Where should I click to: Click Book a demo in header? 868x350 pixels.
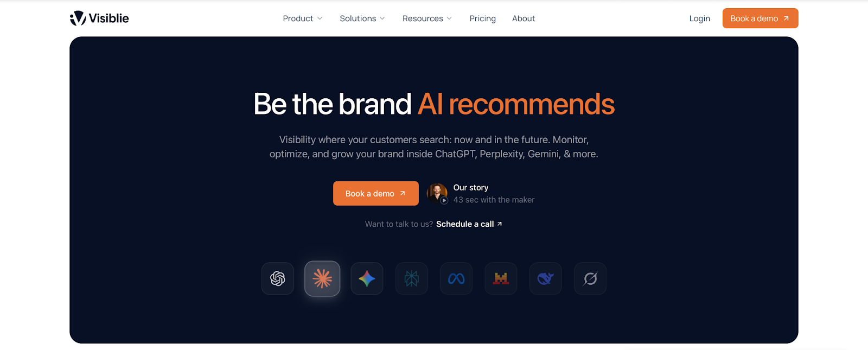(x=760, y=18)
